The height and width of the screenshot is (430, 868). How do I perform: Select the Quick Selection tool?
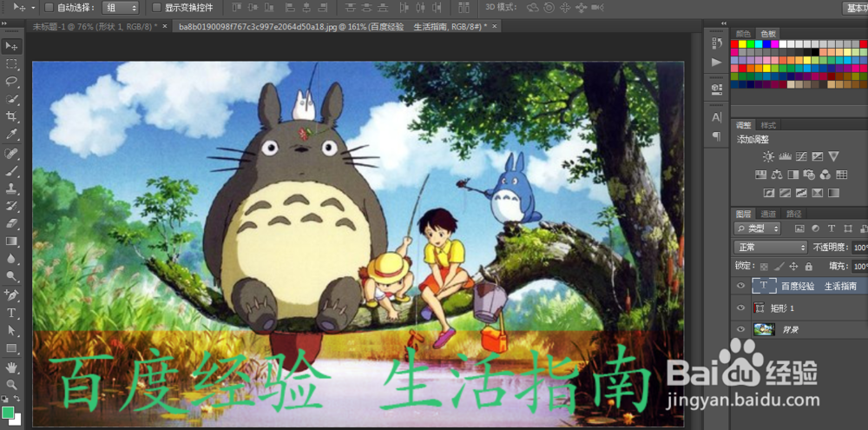click(11, 99)
